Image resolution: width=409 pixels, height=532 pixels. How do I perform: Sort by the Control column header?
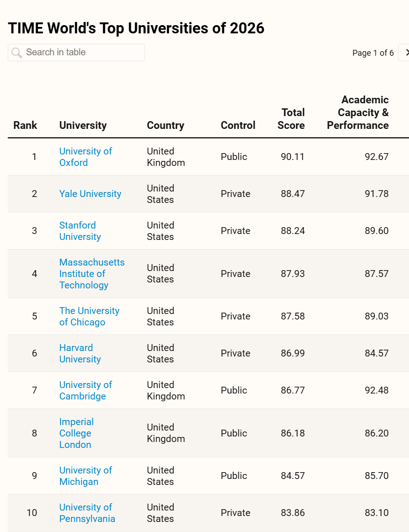coord(238,125)
